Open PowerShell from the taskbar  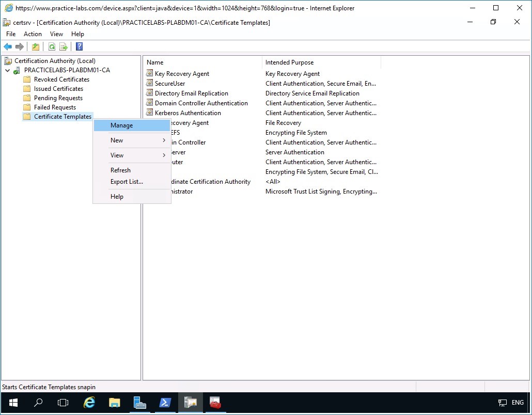click(x=165, y=403)
